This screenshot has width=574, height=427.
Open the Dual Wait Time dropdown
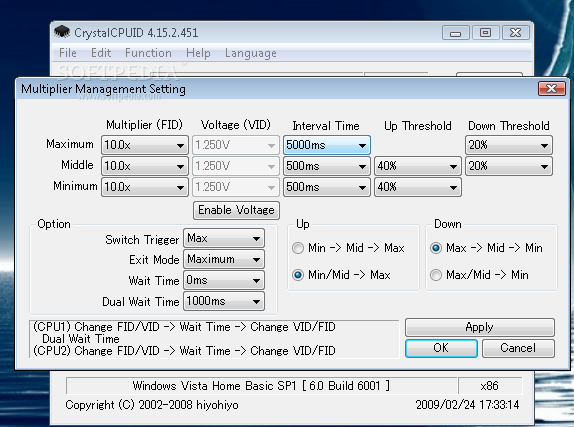[224, 301]
